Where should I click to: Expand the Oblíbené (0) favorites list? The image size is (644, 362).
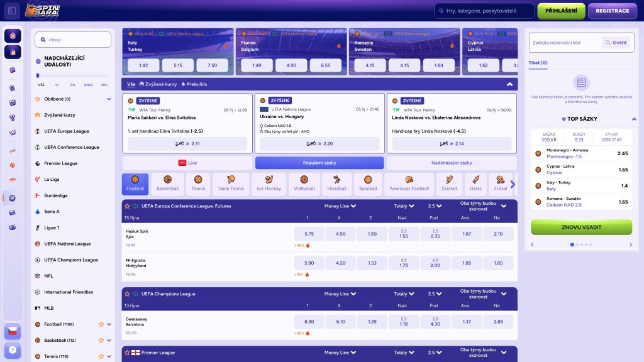pyautogui.click(x=109, y=99)
